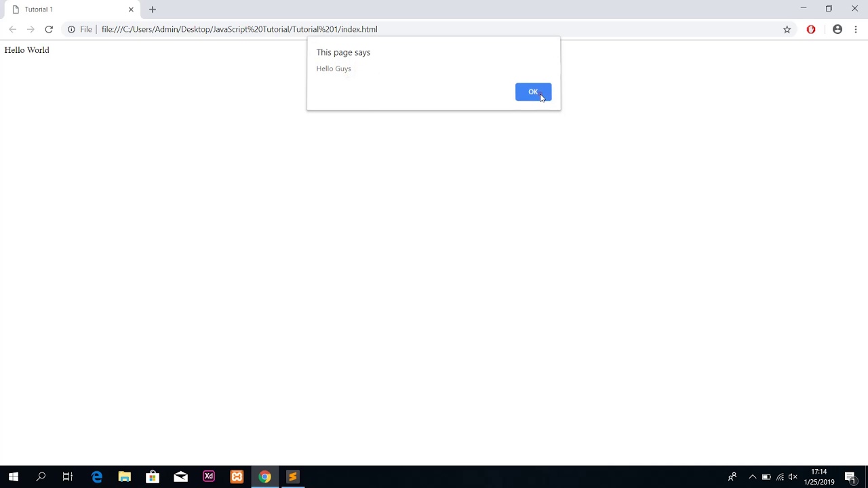The image size is (868, 488).
Task: Open Windows Start menu
Action: [x=14, y=477]
